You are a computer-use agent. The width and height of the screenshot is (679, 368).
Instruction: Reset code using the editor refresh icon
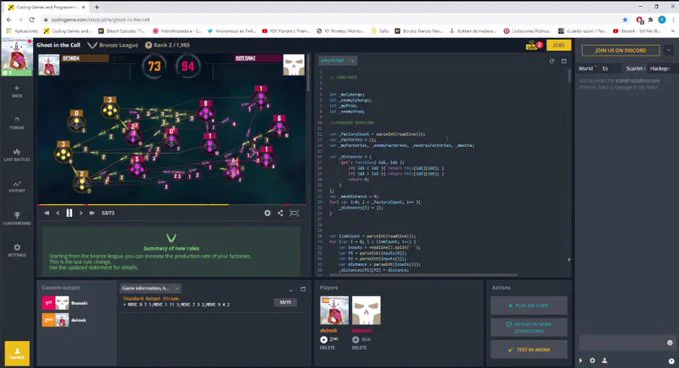(x=552, y=61)
